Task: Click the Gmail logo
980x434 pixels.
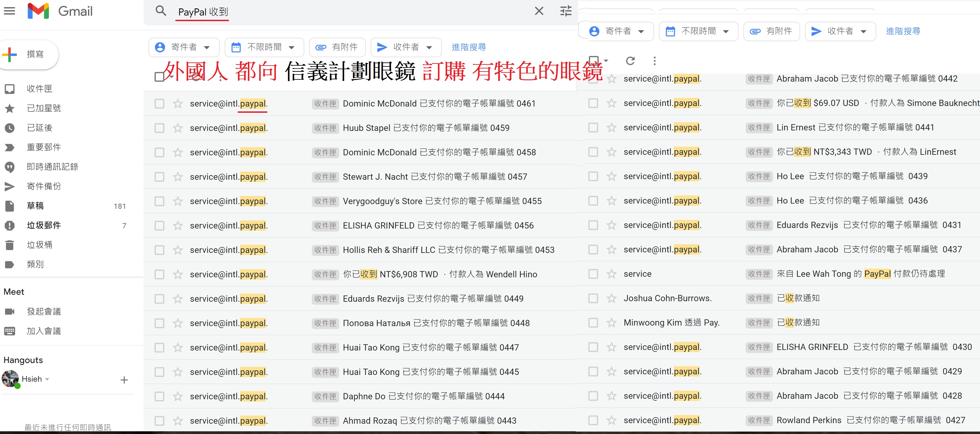Action: coord(60,11)
